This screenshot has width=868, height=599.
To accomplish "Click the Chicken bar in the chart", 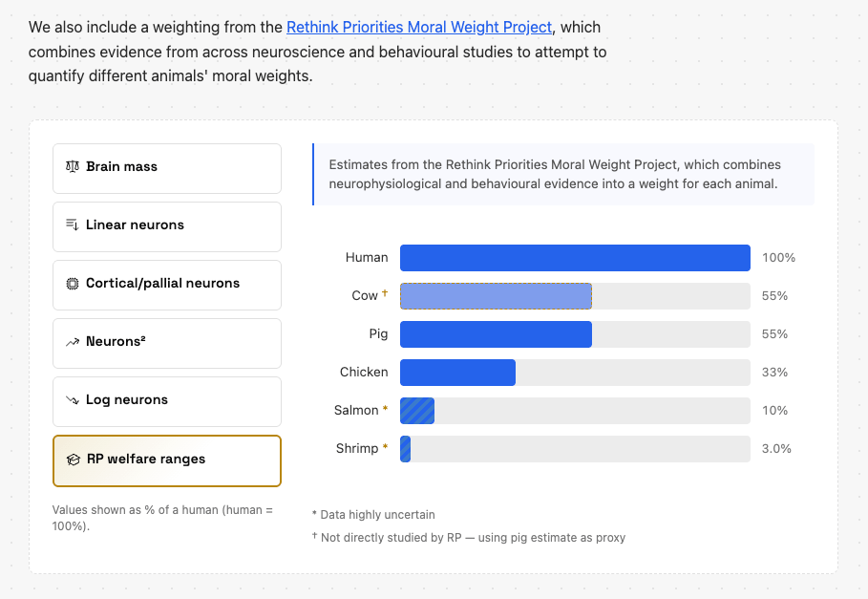I will click(x=457, y=373).
